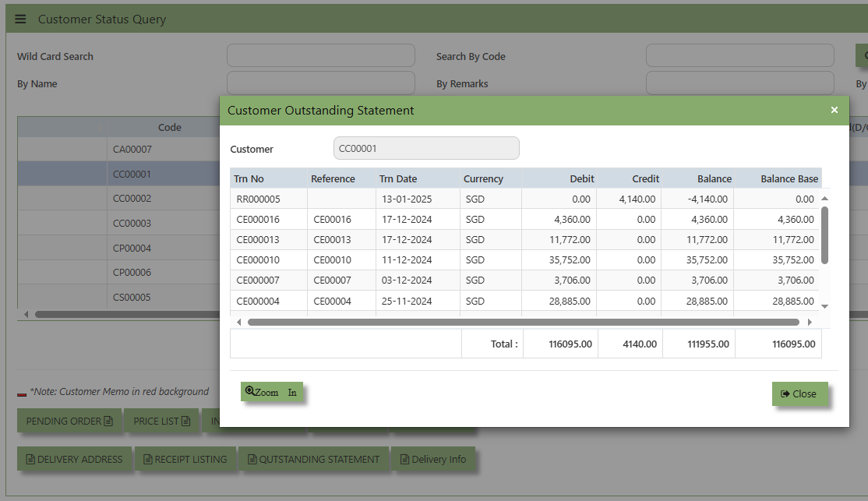Click statement's horizontal scrollbar right arrow

click(x=810, y=323)
